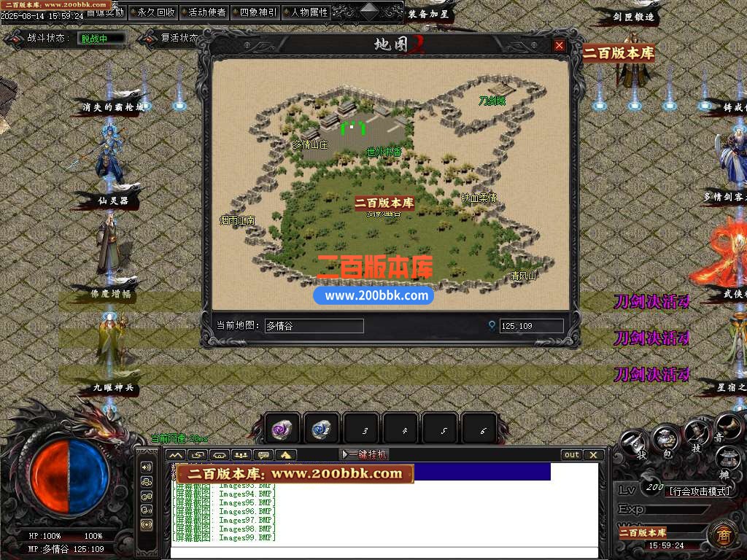The height and width of the screenshot is (560, 747).
Task: Click the chat text input box
Action: pyautogui.click(x=384, y=553)
